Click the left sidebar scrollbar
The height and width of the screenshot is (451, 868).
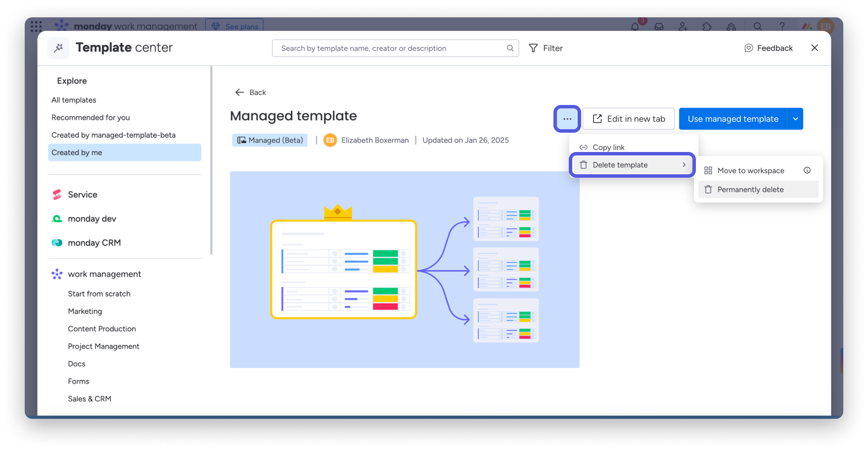211,160
